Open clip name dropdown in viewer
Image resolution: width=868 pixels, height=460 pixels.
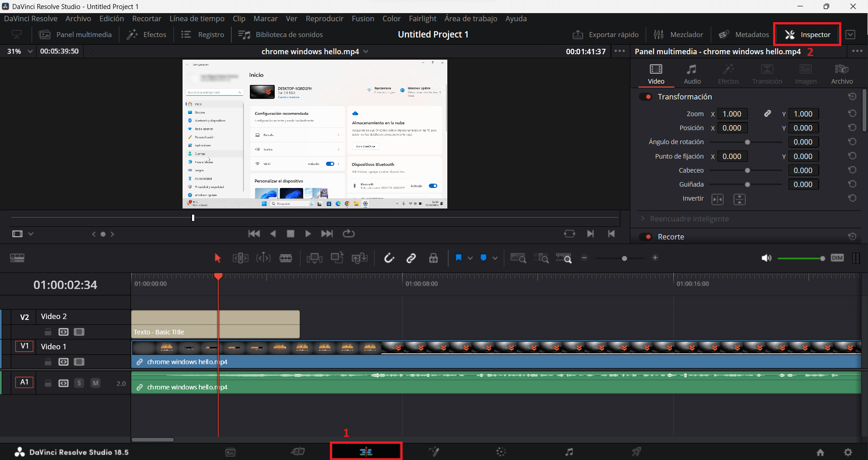click(x=366, y=52)
